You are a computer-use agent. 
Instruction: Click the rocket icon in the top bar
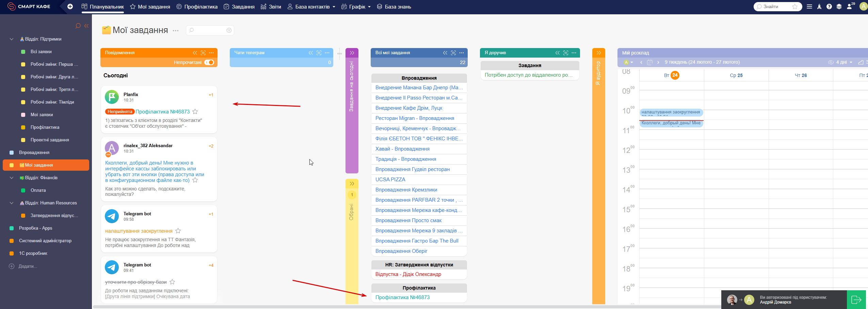click(x=819, y=6)
